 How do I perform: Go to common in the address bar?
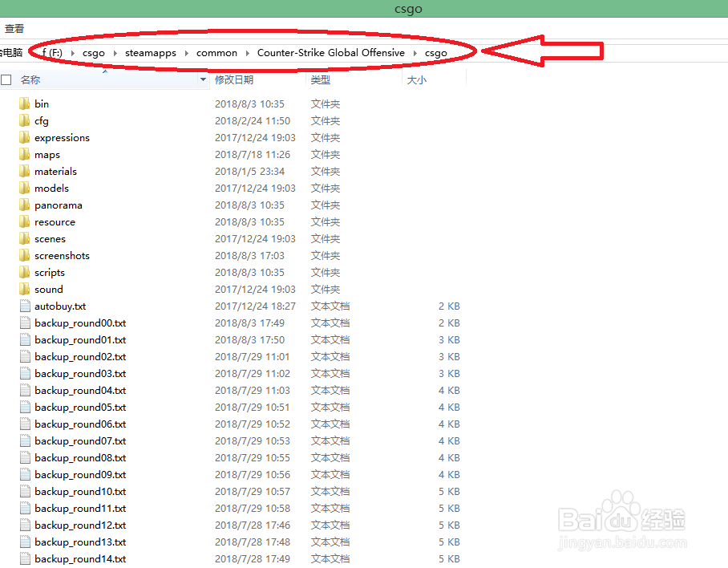(x=216, y=53)
